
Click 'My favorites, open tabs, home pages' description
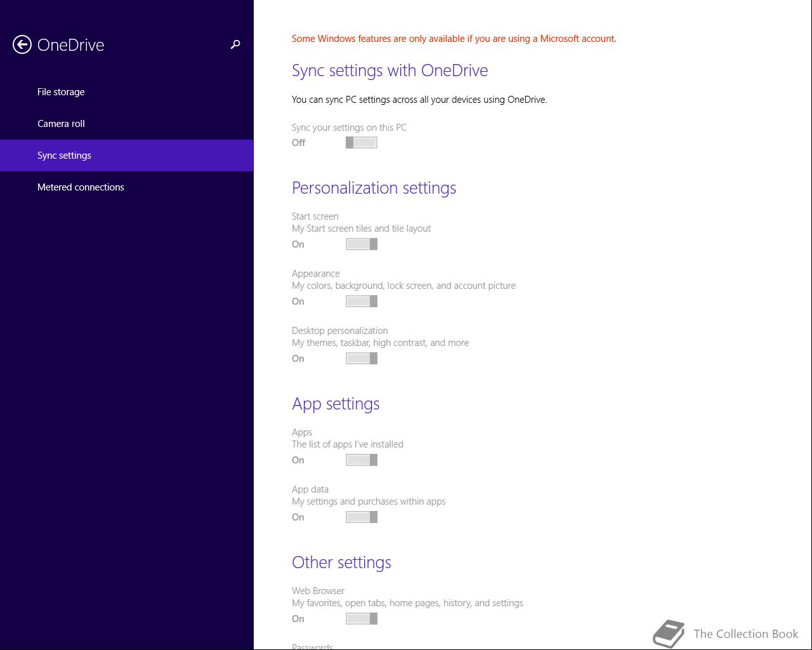[407, 603]
